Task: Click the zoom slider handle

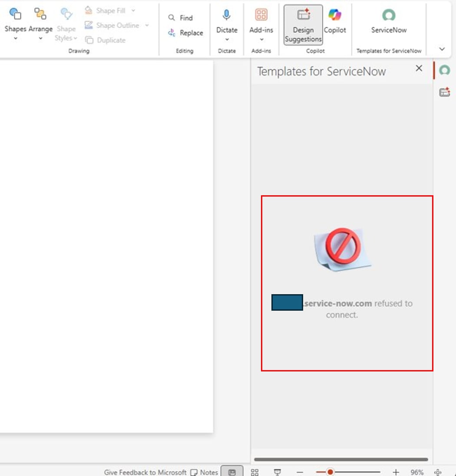Action: click(330, 472)
